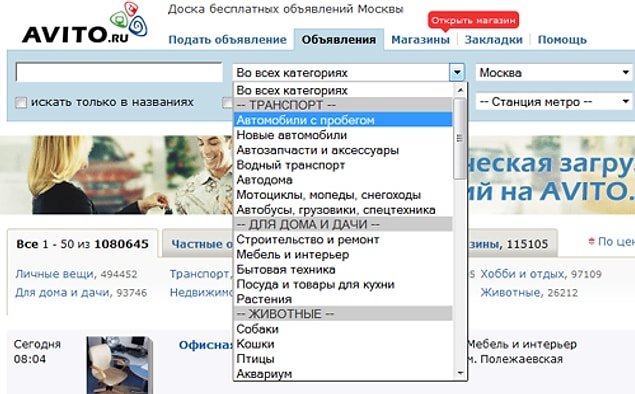
Task: Open 'Хобби и отдых' category link
Action: coord(522,274)
